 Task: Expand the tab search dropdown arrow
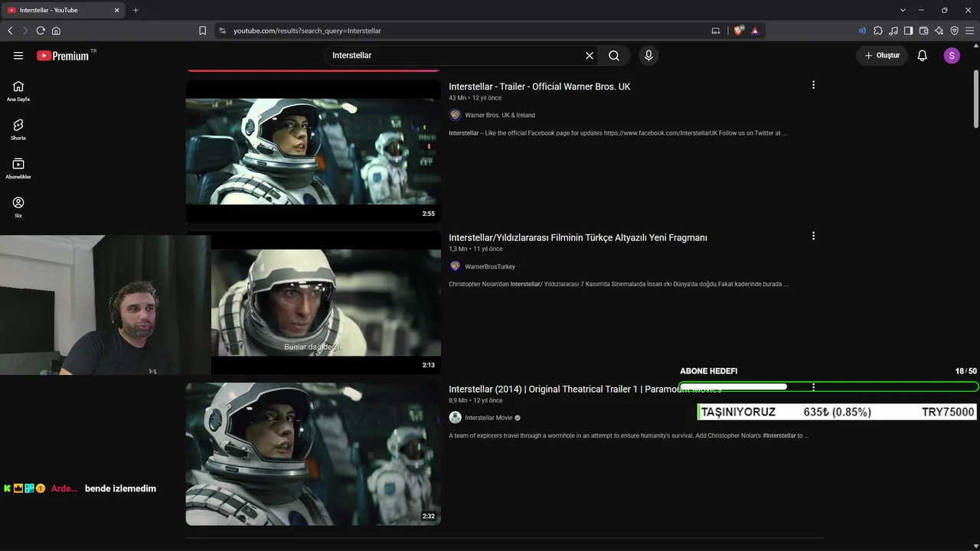pos(903,10)
